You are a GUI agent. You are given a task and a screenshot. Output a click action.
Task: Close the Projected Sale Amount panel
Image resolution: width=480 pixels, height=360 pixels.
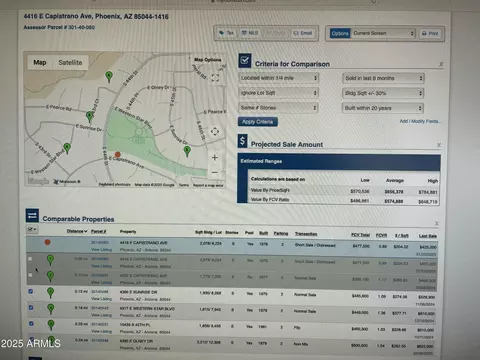[x=439, y=145]
